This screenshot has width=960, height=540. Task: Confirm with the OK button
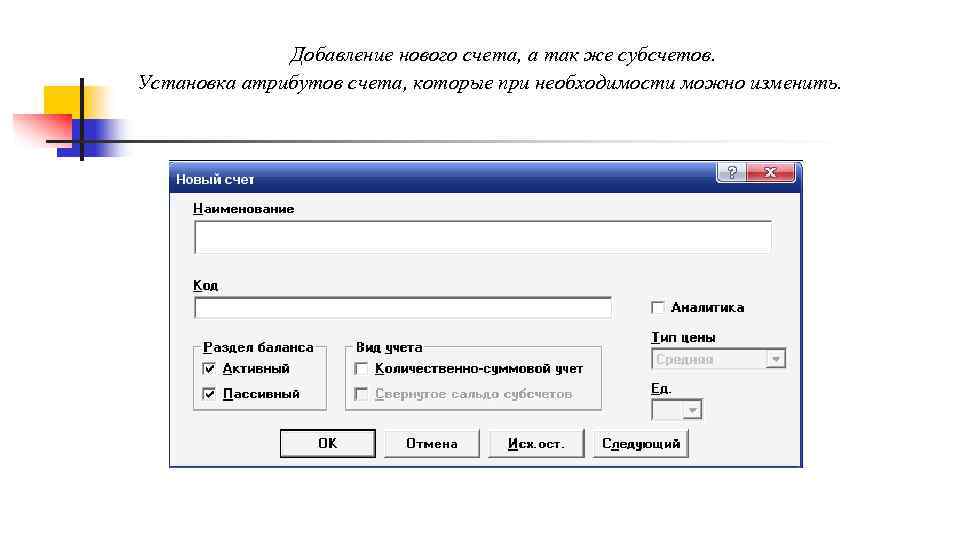[328, 443]
